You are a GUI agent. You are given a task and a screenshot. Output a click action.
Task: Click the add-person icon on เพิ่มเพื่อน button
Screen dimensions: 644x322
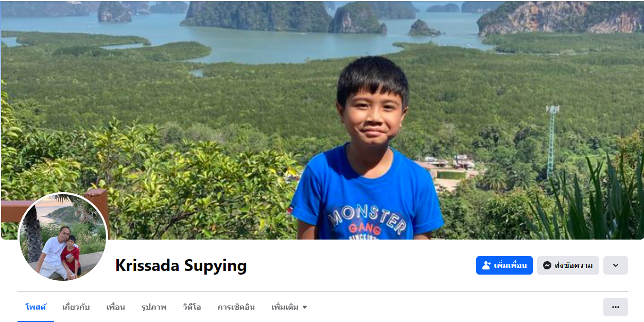pyautogui.click(x=486, y=265)
